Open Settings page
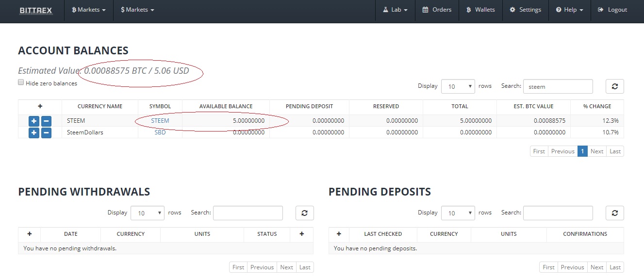 click(x=525, y=10)
